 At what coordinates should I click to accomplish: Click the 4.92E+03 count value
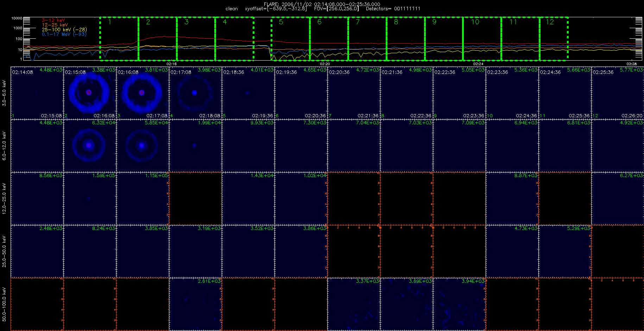631,123
